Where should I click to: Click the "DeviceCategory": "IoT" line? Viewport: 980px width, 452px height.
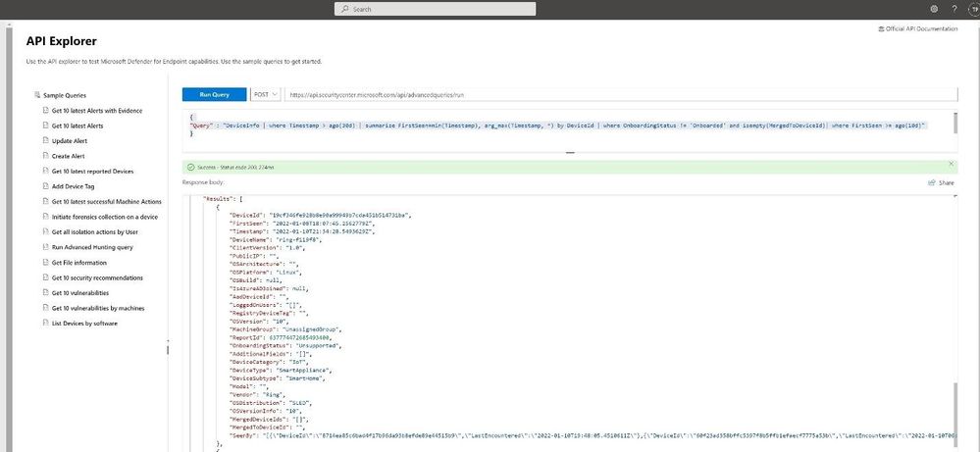pyautogui.click(x=268, y=362)
